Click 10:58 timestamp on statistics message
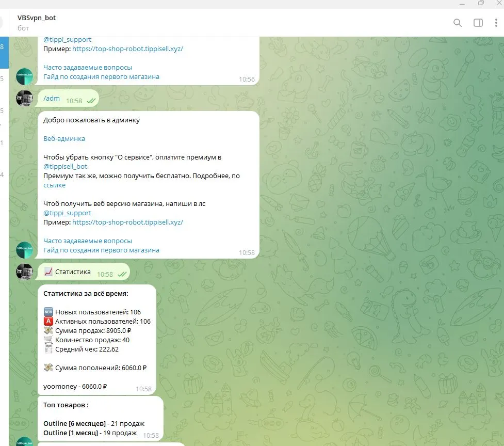Viewport: 504px width, 446px height. click(x=143, y=389)
